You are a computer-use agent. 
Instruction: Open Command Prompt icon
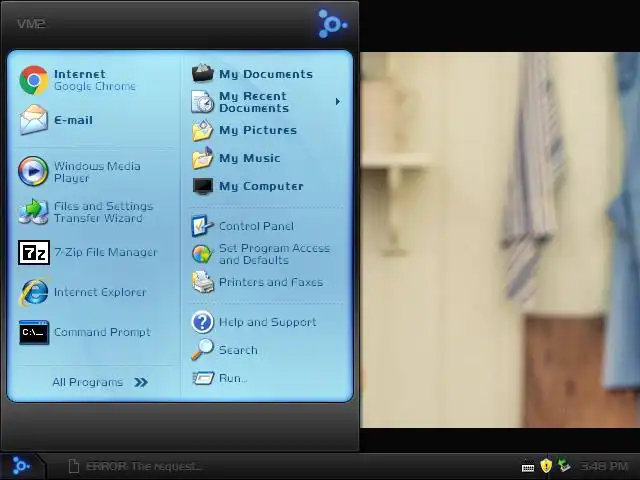34,332
